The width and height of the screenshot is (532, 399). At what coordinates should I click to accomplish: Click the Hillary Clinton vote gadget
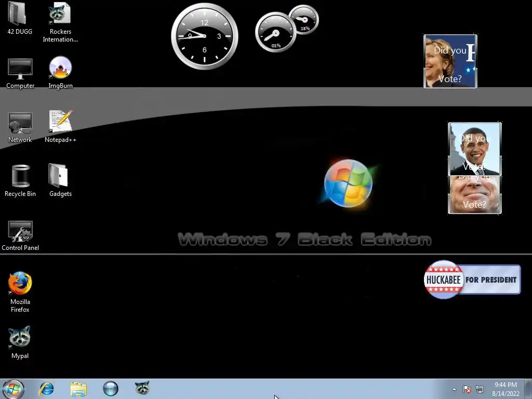click(x=450, y=61)
